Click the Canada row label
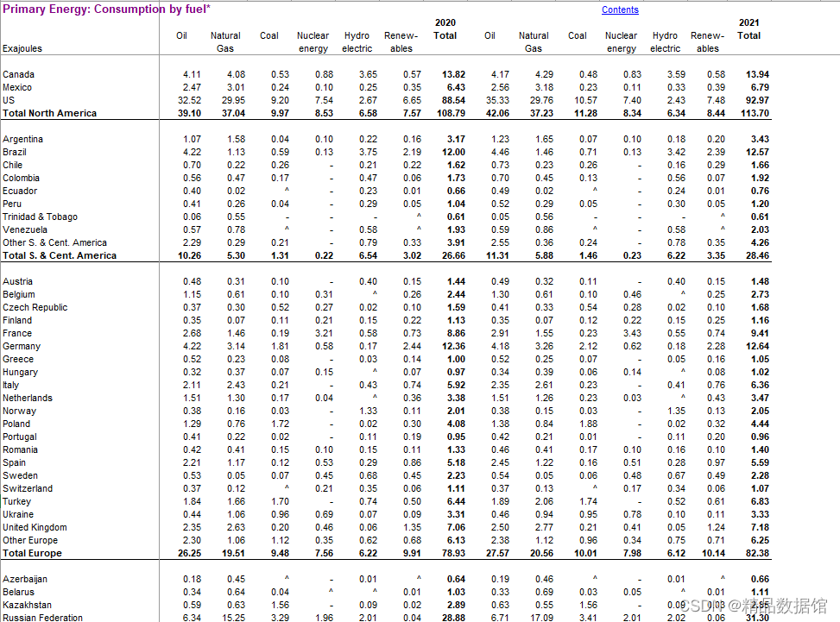This screenshot has height=622, width=840. (x=18, y=74)
